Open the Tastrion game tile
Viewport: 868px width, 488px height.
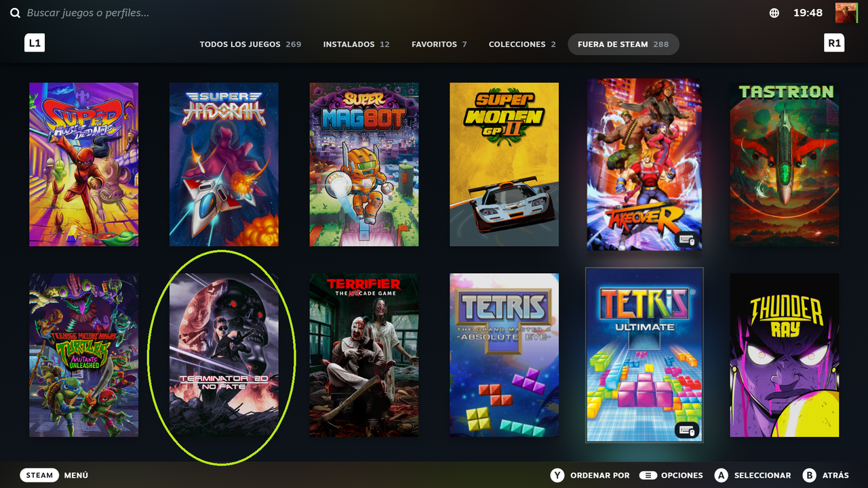point(785,165)
